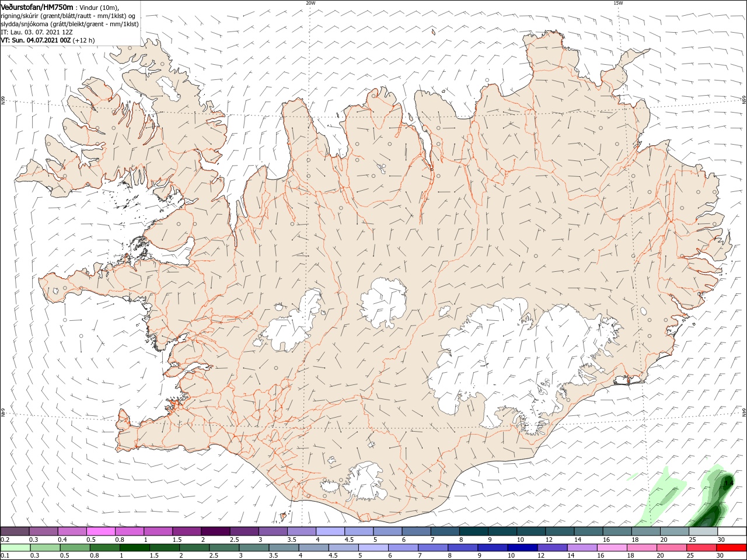Pick the grey-blue 4 swatch in the lower legend

coord(314,548)
